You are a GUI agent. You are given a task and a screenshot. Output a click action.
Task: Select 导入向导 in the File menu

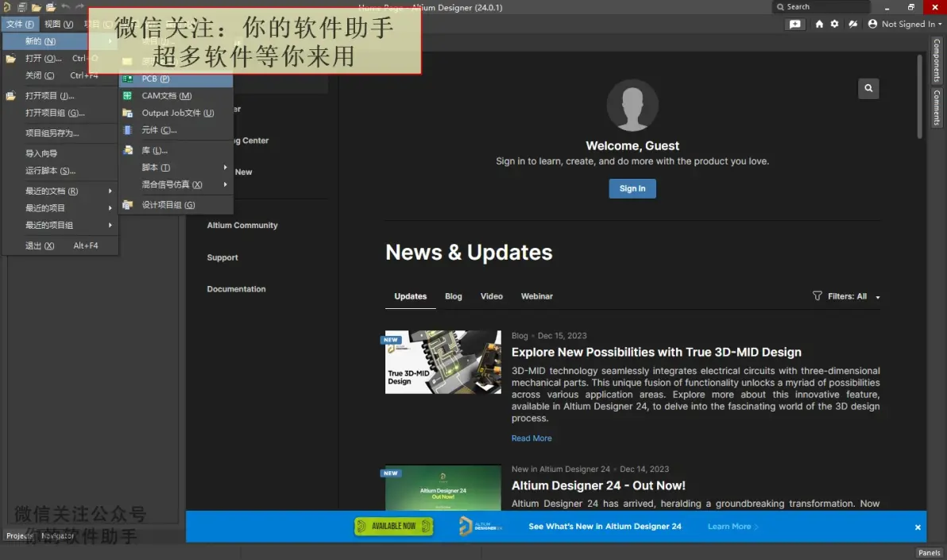pos(60,153)
